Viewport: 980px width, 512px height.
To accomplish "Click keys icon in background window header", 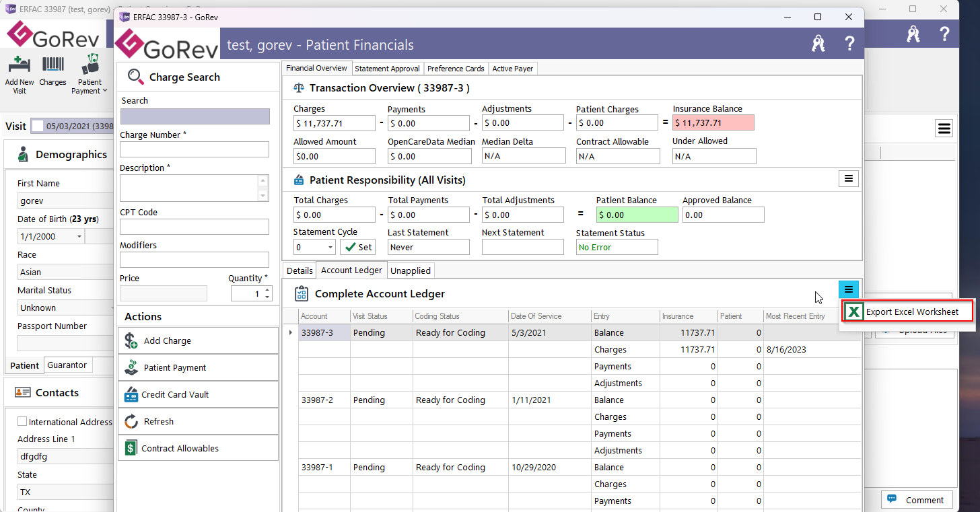I will (x=913, y=34).
